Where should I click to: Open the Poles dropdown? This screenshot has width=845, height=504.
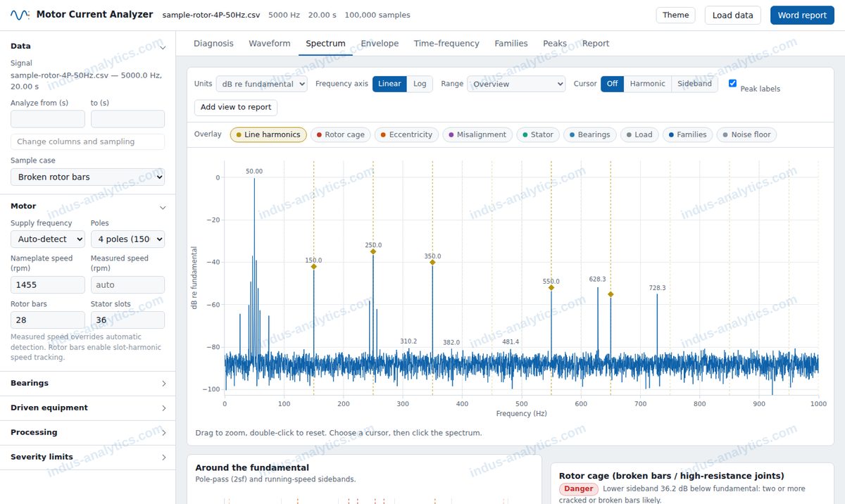[127, 239]
